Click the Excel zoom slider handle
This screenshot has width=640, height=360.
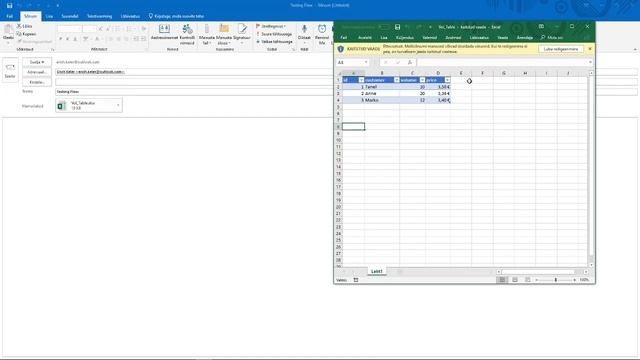(556, 280)
